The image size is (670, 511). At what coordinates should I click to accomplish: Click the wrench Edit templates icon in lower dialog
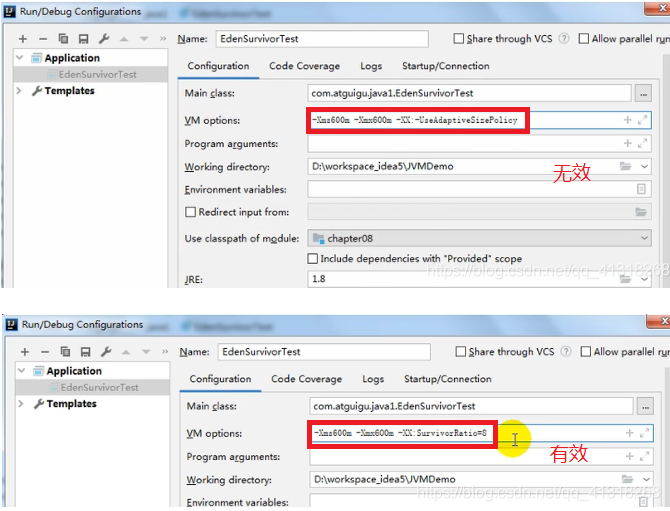pos(106,352)
